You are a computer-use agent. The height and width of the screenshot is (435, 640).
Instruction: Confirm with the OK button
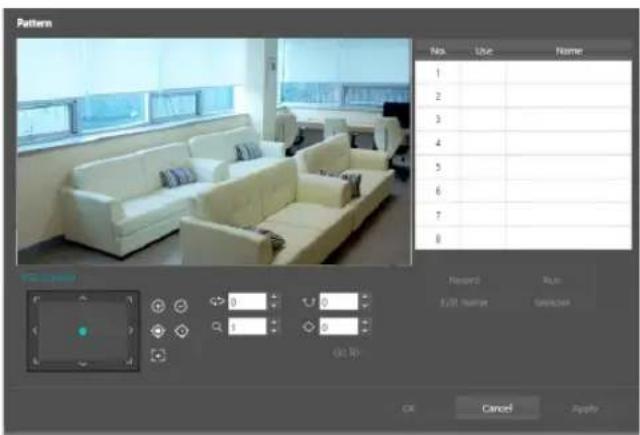[408, 408]
